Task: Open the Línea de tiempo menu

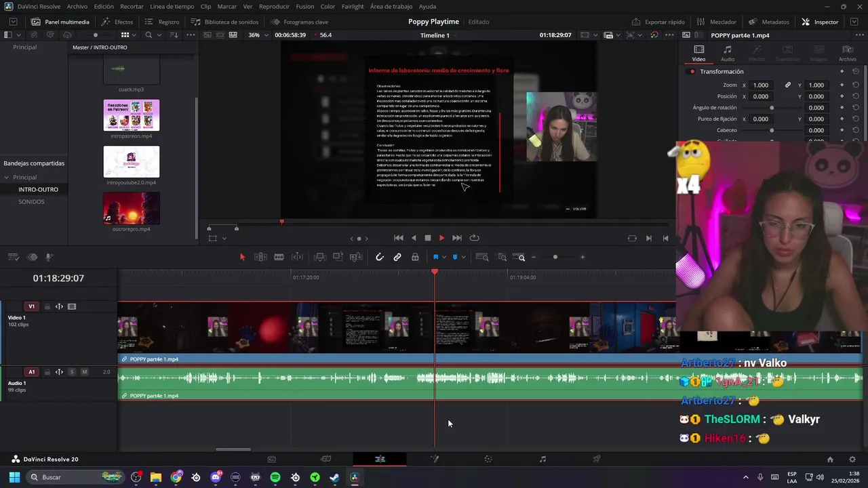Action: (x=172, y=6)
